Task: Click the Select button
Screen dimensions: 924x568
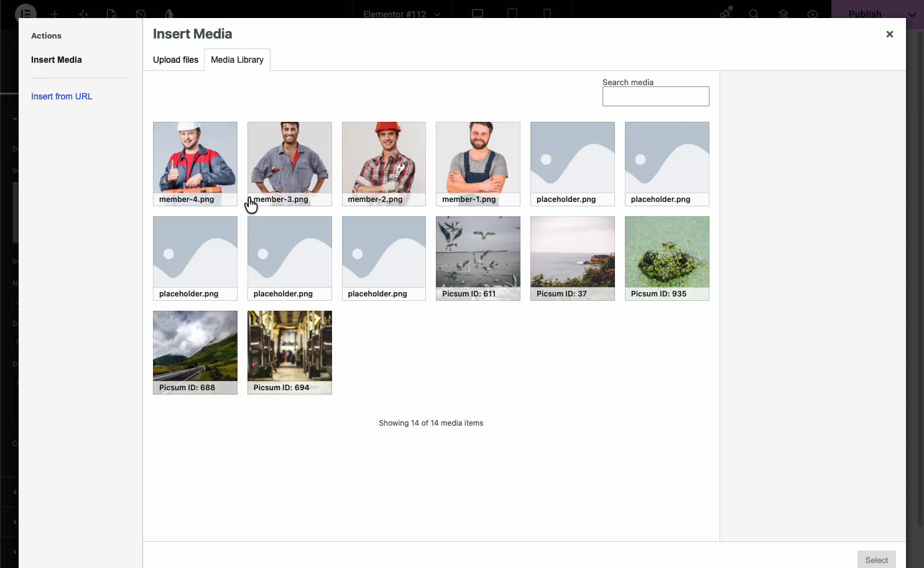Action: click(x=877, y=560)
